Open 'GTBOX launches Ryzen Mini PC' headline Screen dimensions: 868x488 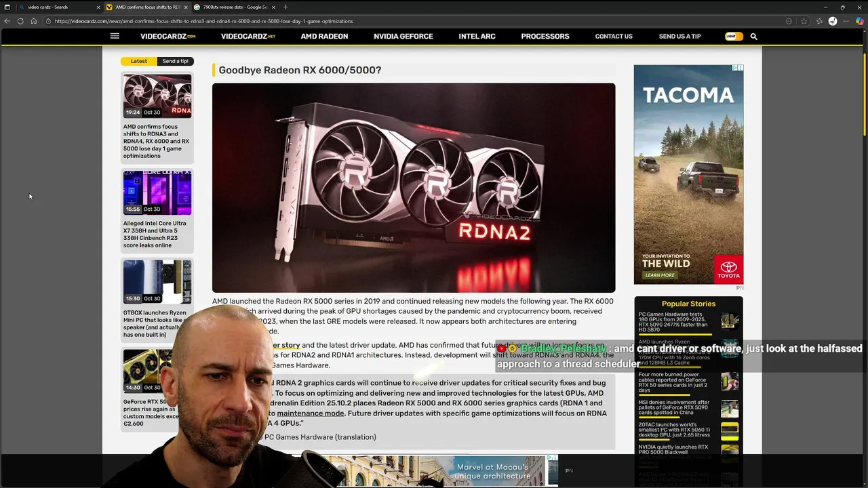(156, 324)
